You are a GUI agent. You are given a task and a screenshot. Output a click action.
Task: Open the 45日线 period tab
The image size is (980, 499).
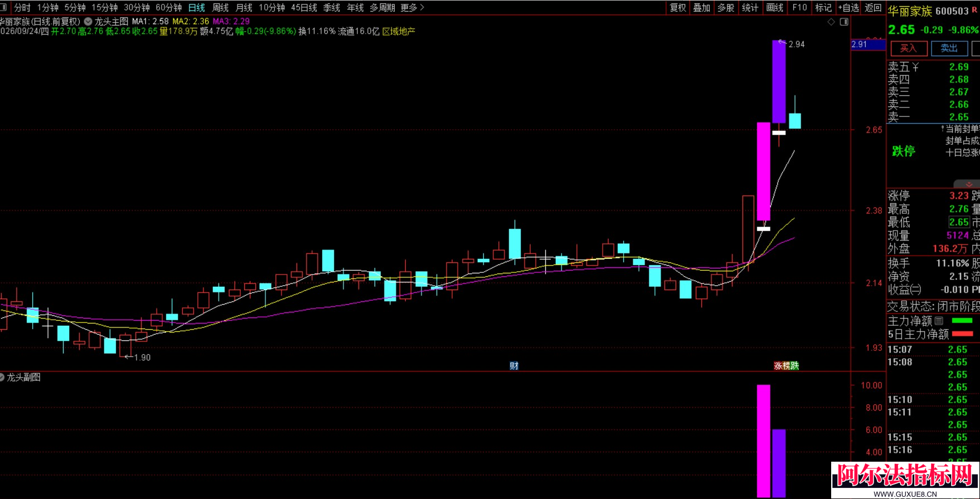coord(304,8)
